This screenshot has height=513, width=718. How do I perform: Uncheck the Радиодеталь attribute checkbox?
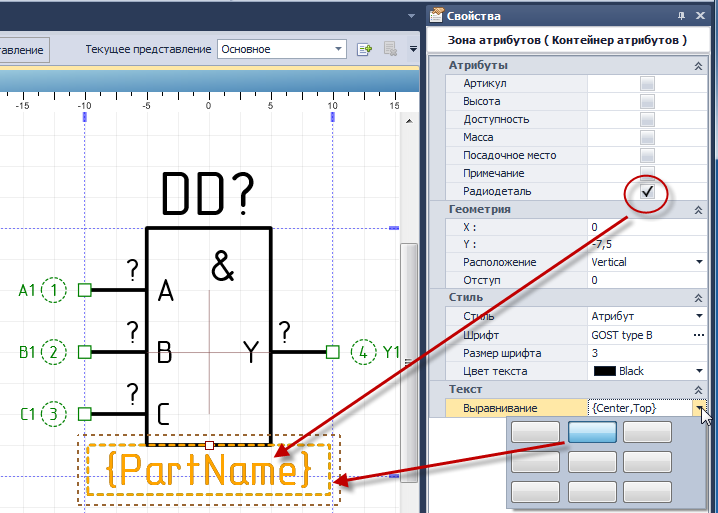[x=647, y=191]
